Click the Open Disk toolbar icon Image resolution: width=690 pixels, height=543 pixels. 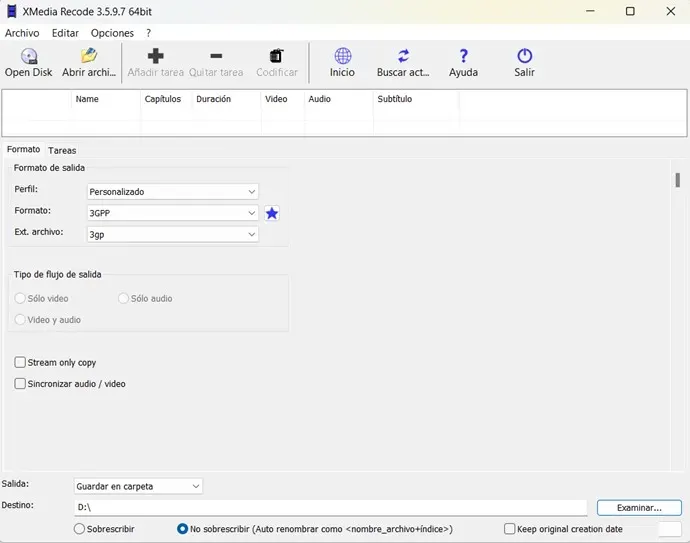pos(29,56)
